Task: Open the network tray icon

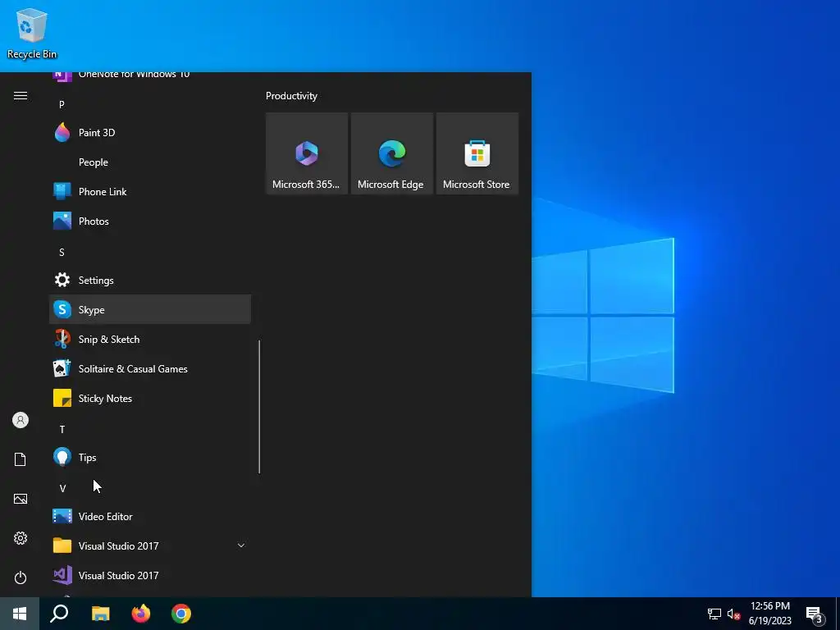Action: [x=714, y=614]
